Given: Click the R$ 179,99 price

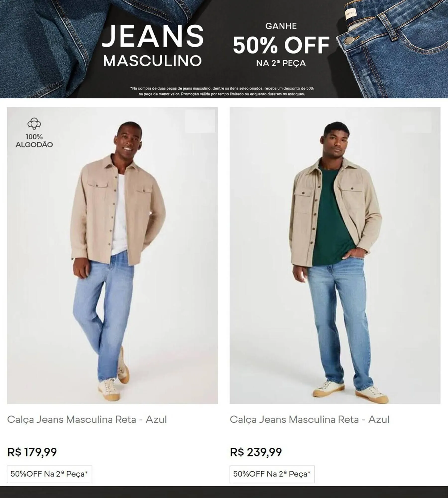Looking at the screenshot, I should [x=32, y=452].
